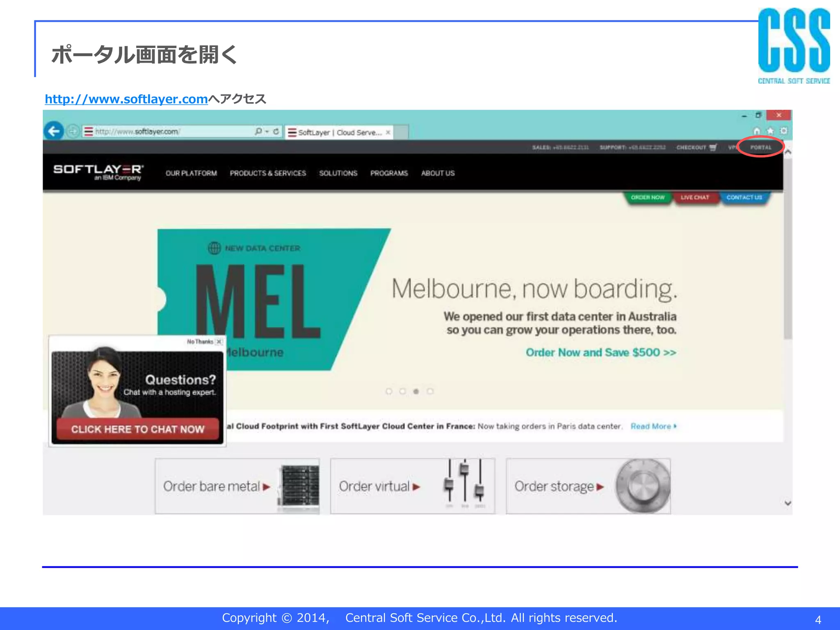Click the browser back arrow button

pyautogui.click(x=54, y=131)
